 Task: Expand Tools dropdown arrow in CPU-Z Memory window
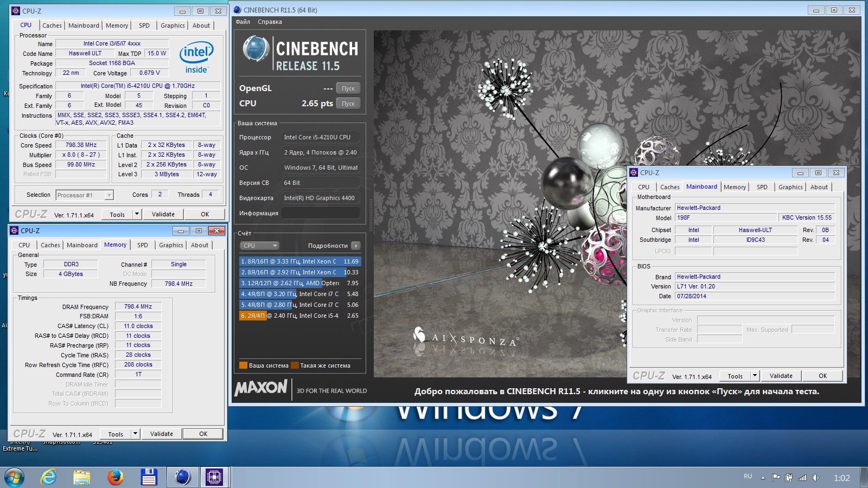pyautogui.click(x=135, y=434)
